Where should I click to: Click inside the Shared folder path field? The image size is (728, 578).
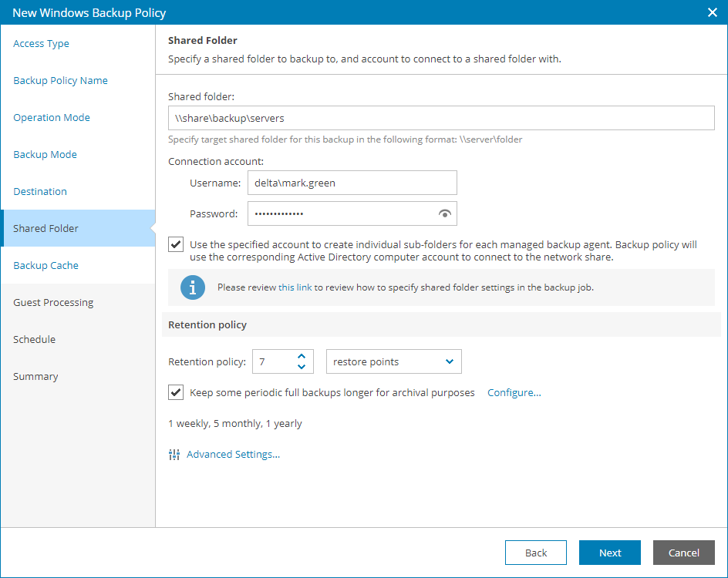441,118
